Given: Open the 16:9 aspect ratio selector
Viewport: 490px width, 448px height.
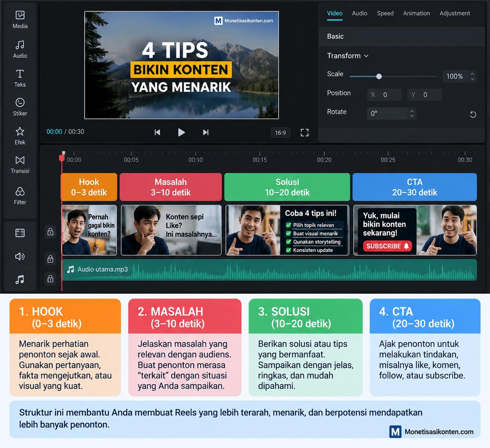Looking at the screenshot, I should coord(280,133).
